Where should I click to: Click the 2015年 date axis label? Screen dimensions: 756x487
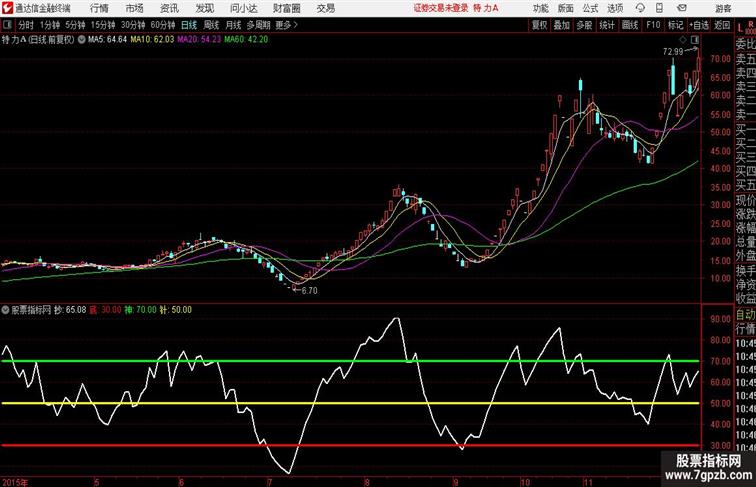[15, 482]
